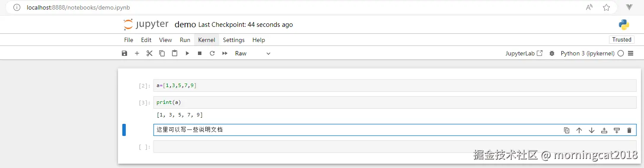This screenshot has height=168, width=644.
Task: Open the Help menu
Action: (x=258, y=40)
